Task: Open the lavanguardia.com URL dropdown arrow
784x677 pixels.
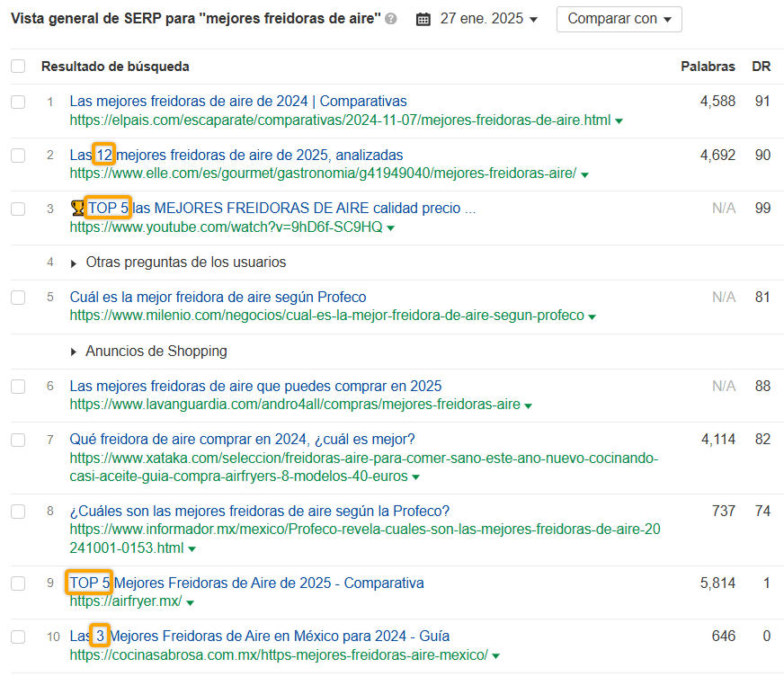Action: (528, 405)
